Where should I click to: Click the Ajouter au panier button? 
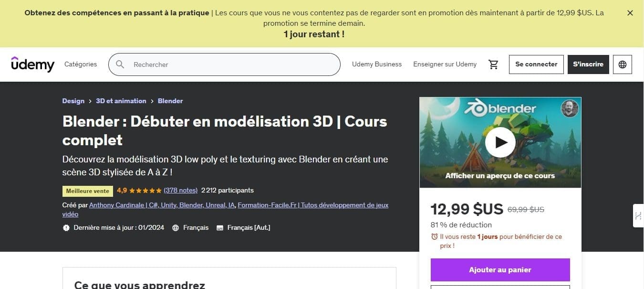point(500,270)
